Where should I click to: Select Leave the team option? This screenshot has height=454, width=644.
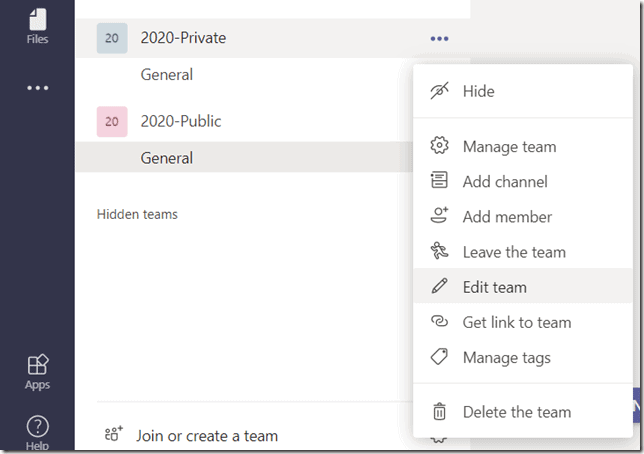523,252
